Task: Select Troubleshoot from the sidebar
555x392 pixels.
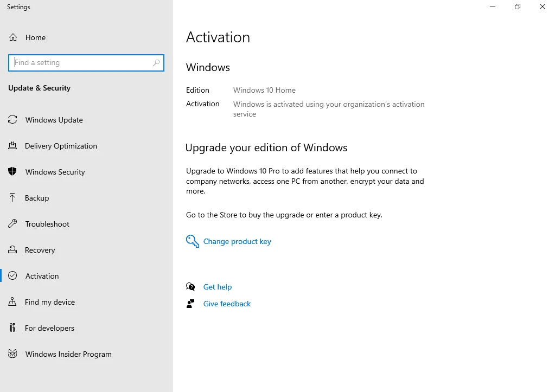Action: pos(86,223)
